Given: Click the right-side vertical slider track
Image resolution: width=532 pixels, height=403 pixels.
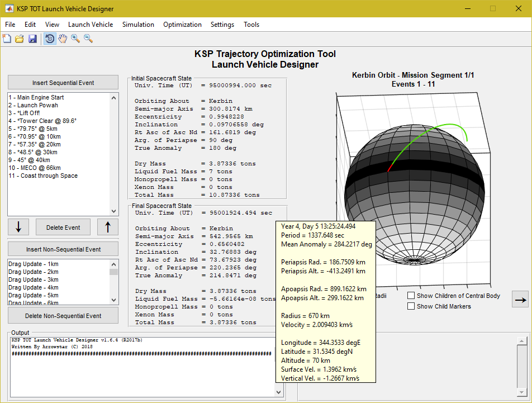Looking at the screenshot, I should [521, 366].
